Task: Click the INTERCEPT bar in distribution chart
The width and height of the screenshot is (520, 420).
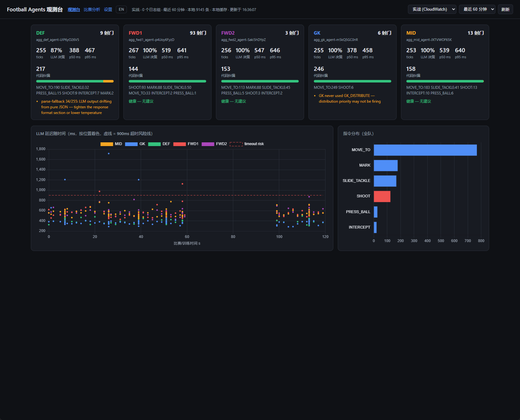Action: click(x=375, y=227)
